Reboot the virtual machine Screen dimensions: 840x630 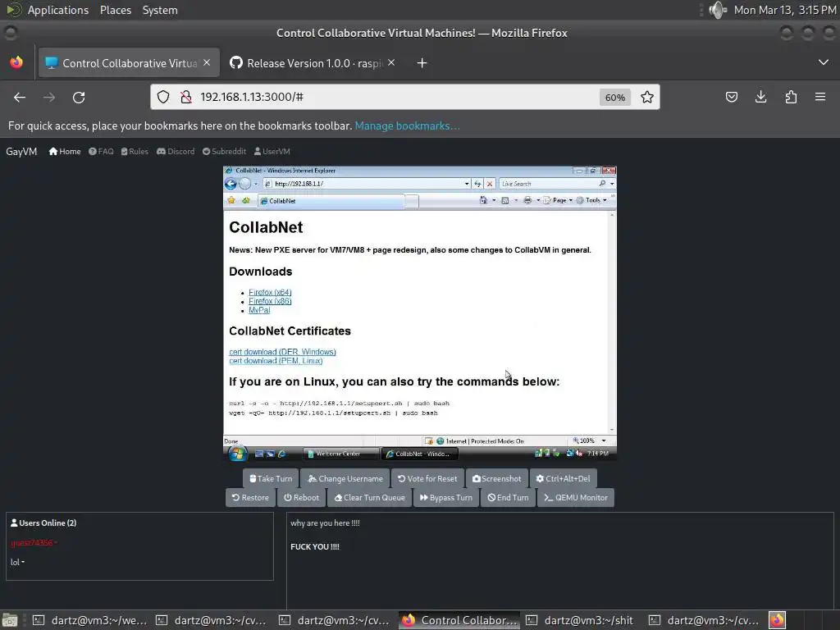301,497
